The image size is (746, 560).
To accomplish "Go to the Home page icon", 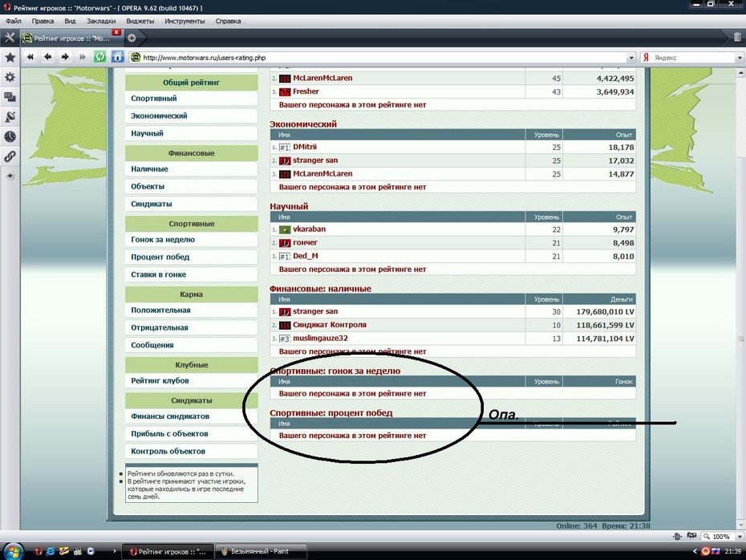I will tap(118, 57).
